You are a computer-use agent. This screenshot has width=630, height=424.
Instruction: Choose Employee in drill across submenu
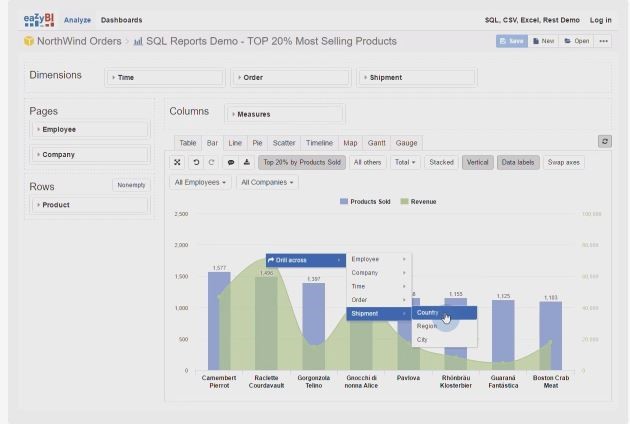pyautogui.click(x=378, y=259)
